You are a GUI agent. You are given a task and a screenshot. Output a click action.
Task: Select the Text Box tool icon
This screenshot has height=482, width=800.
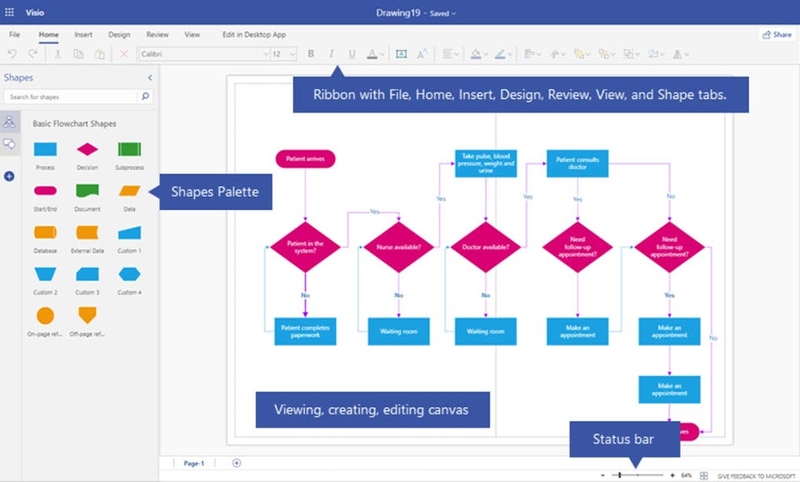[402, 54]
